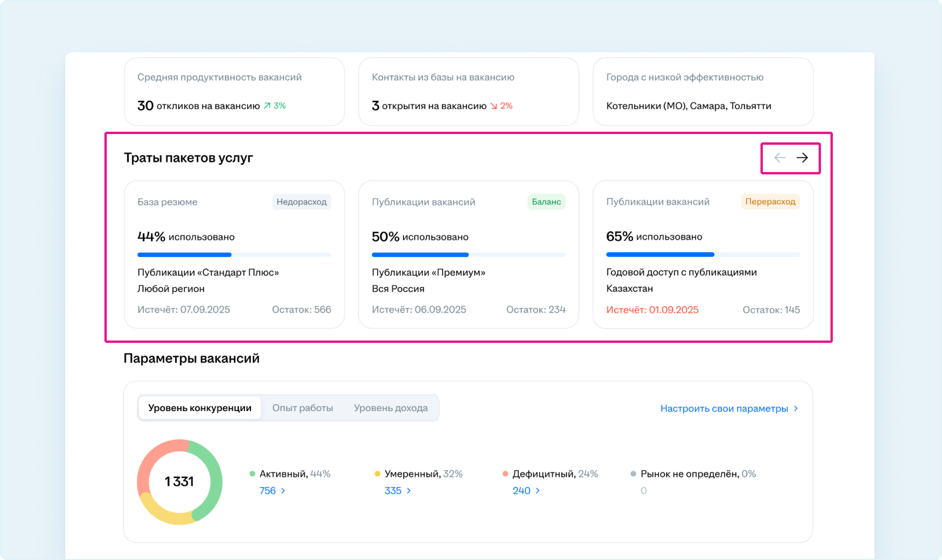Expand the 756 active vacancies link
Screen dimensions: 942x560
(x=272, y=491)
